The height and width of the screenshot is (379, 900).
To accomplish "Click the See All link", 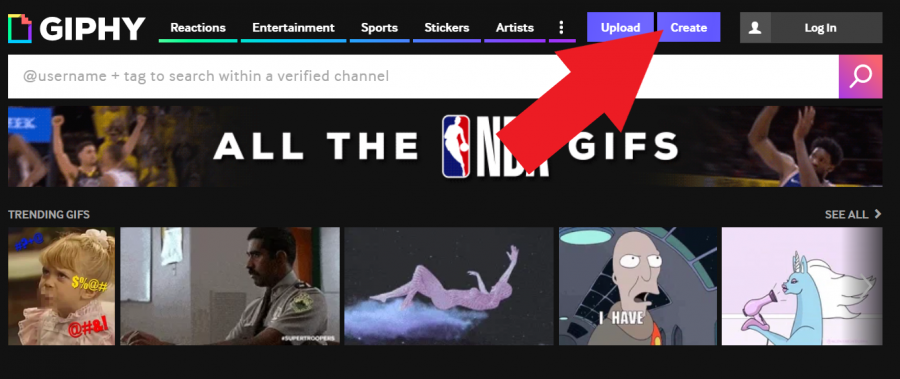I will pyautogui.click(x=852, y=214).
